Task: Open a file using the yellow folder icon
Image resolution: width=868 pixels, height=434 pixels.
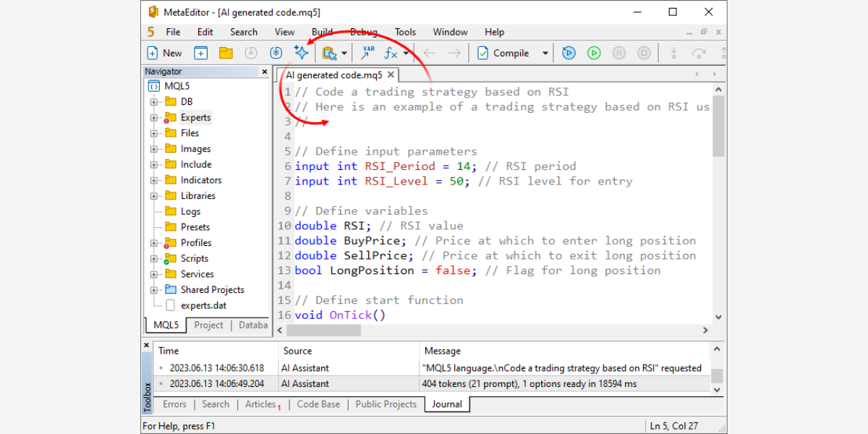Action: [226, 53]
